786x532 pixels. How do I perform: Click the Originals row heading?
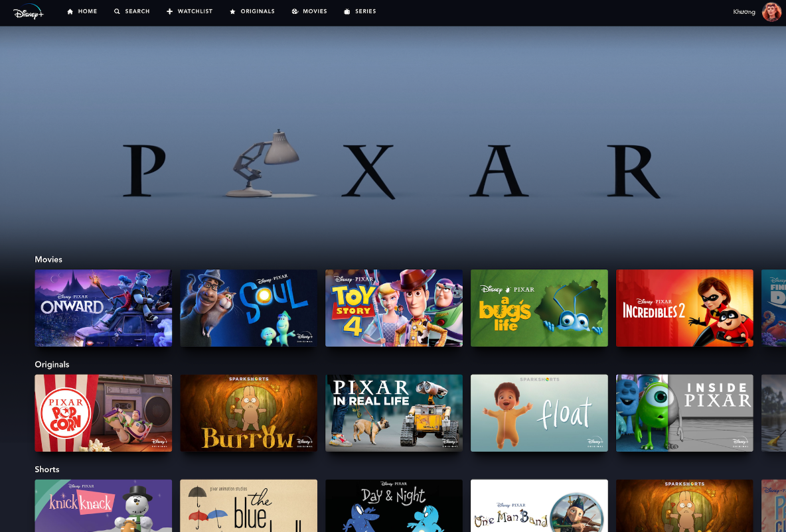[52, 365]
